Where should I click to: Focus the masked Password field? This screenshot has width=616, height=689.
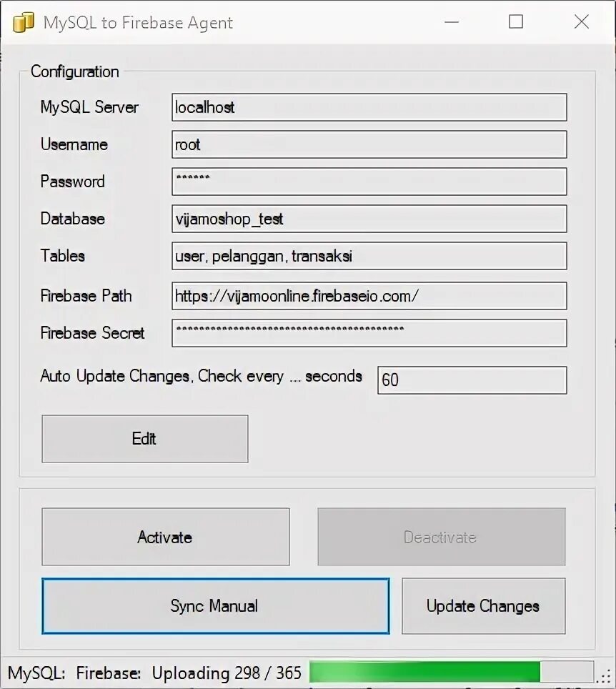[x=369, y=182]
